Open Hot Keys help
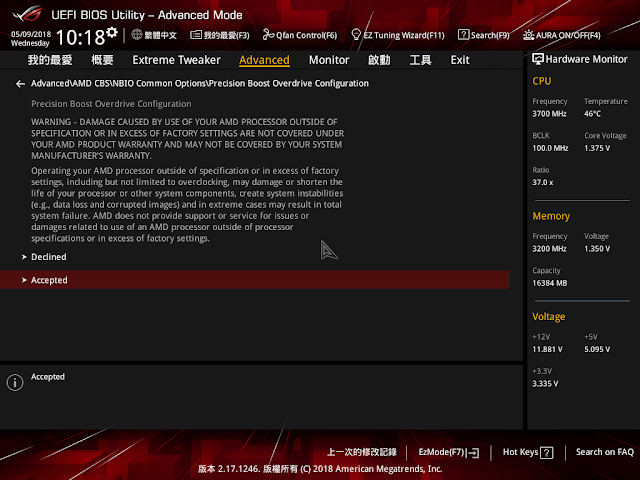The image size is (640, 480). [520, 452]
